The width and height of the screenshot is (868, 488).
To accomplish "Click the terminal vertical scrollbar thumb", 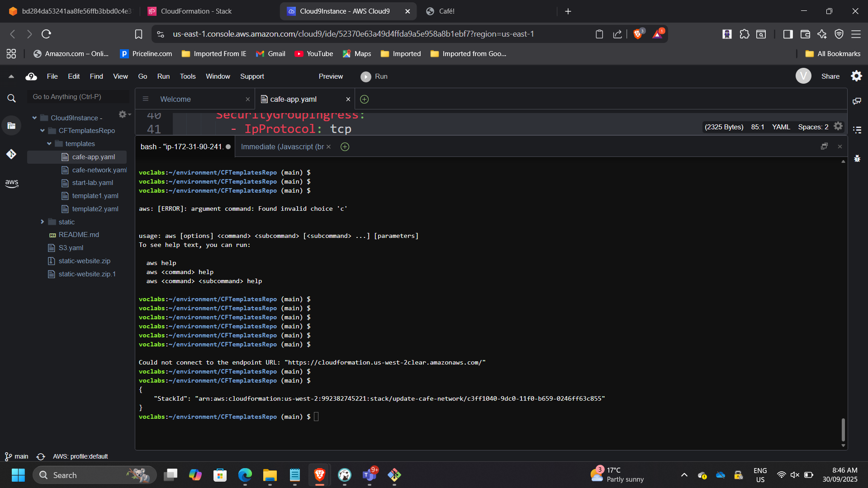I will [x=843, y=429].
